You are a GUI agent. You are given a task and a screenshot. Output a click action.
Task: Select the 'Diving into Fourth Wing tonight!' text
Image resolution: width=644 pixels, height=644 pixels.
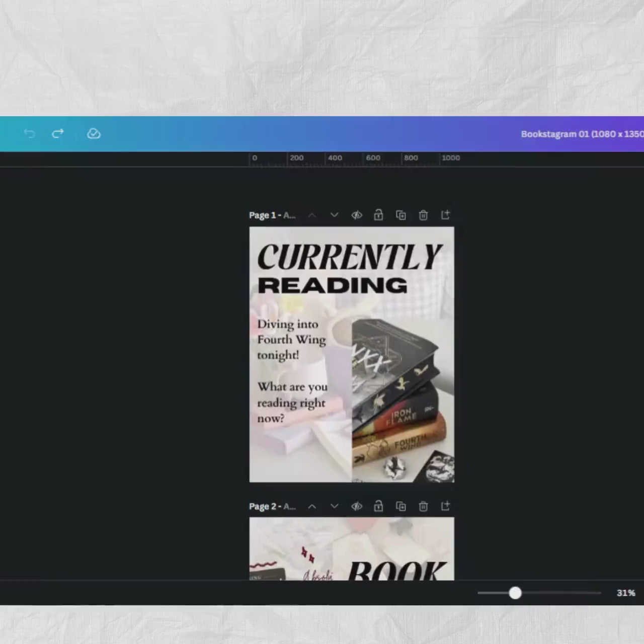(x=291, y=340)
